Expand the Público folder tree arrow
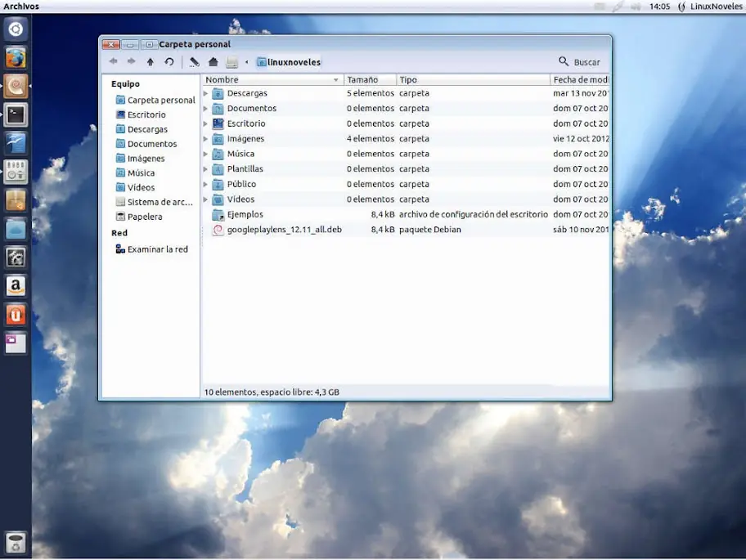Viewport: 746px width, 560px height. [205, 185]
